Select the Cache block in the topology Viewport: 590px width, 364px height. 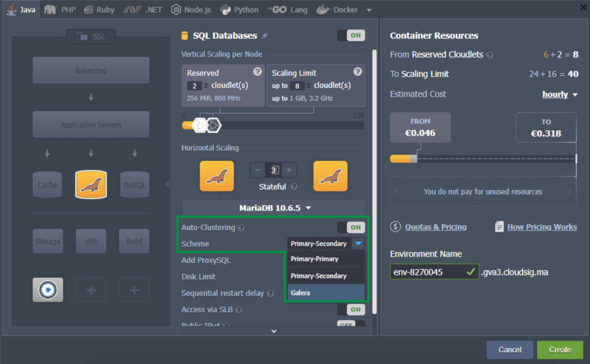click(x=47, y=185)
